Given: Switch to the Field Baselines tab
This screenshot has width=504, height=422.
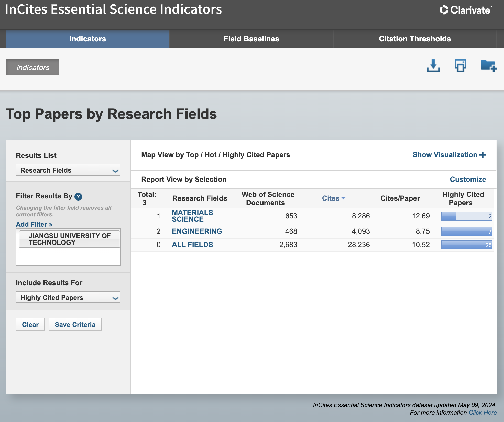Looking at the screenshot, I should 251,39.
